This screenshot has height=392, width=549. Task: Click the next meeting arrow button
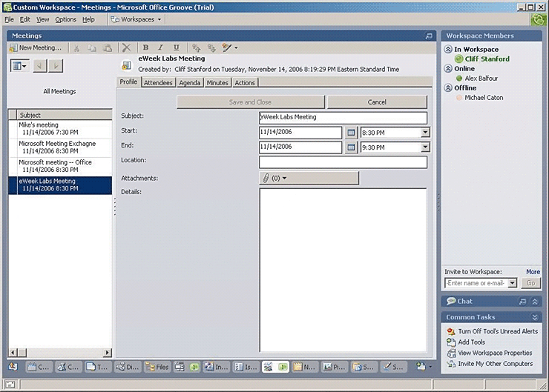point(56,65)
